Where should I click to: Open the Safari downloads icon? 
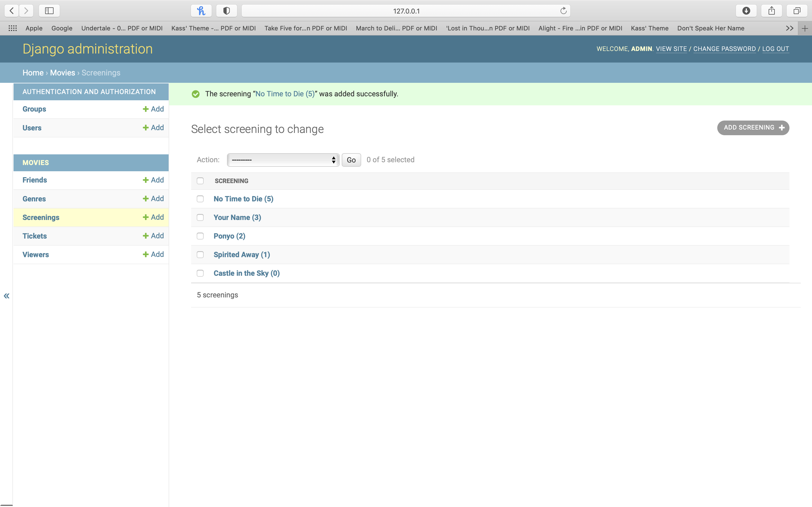[x=746, y=11]
